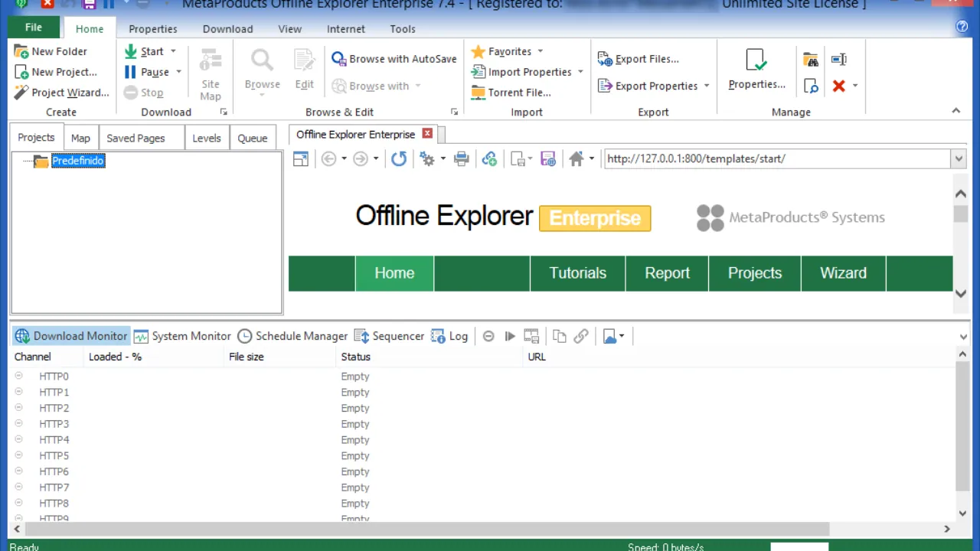Click the page with magnifier search icon
This screenshot has height=551, width=980.
tap(812, 86)
